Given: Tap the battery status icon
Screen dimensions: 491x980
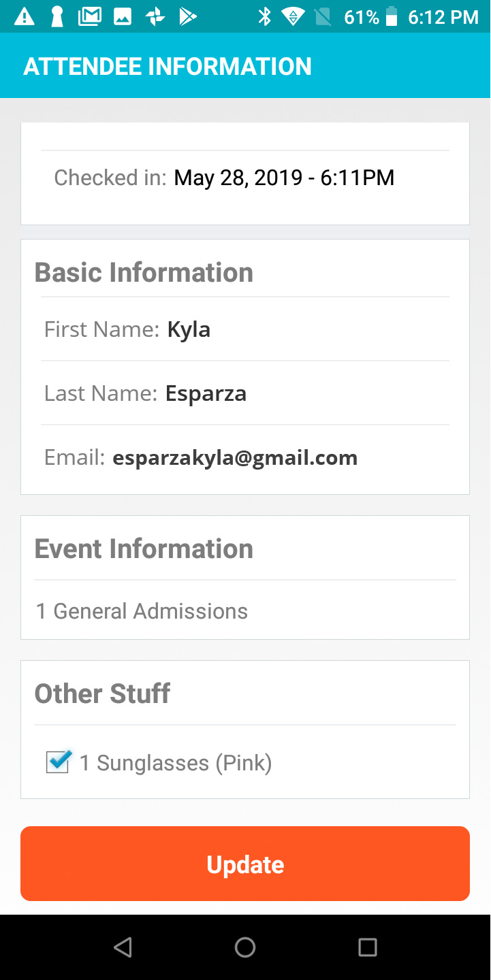Looking at the screenshot, I should [x=392, y=16].
